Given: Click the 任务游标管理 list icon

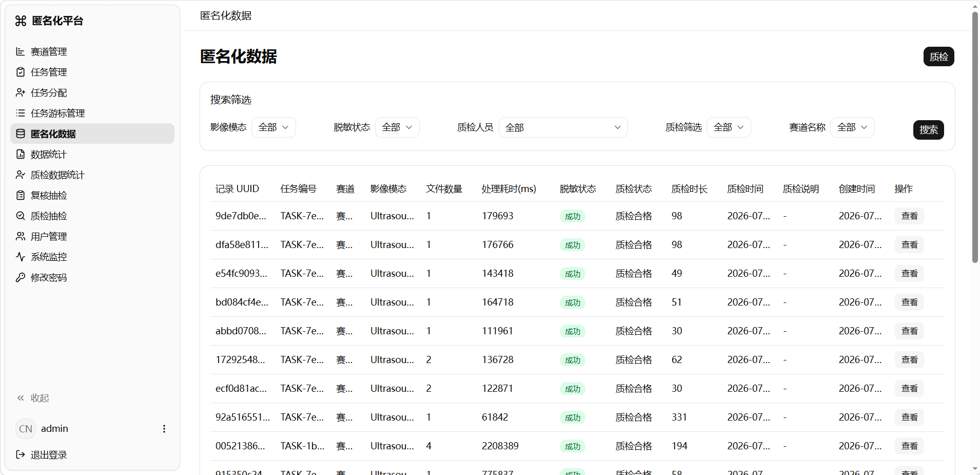Looking at the screenshot, I should coord(21,113).
